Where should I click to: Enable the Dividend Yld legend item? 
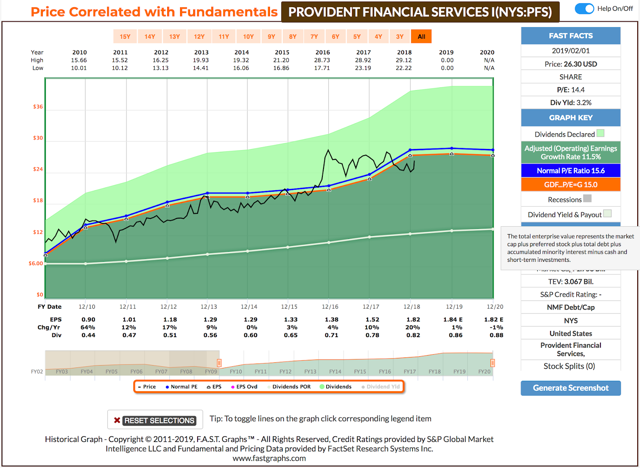pyautogui.click(x=380, y=386)
